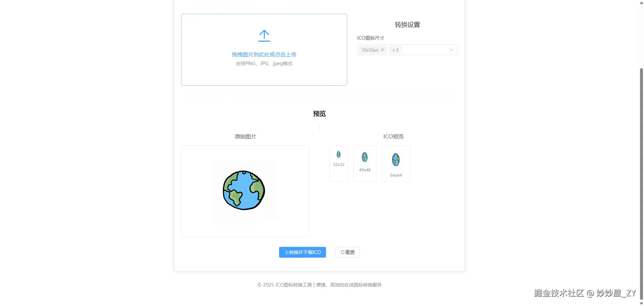This screenshot has width=644, height=306.
Task: Select the 32x32 ICO preview thumbnail
Action: 339,164
